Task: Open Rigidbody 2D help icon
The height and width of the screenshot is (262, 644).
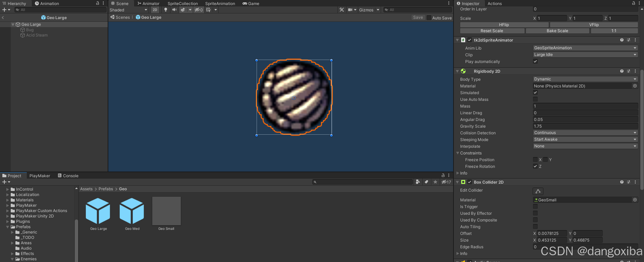Action: (x=622, y=71)
